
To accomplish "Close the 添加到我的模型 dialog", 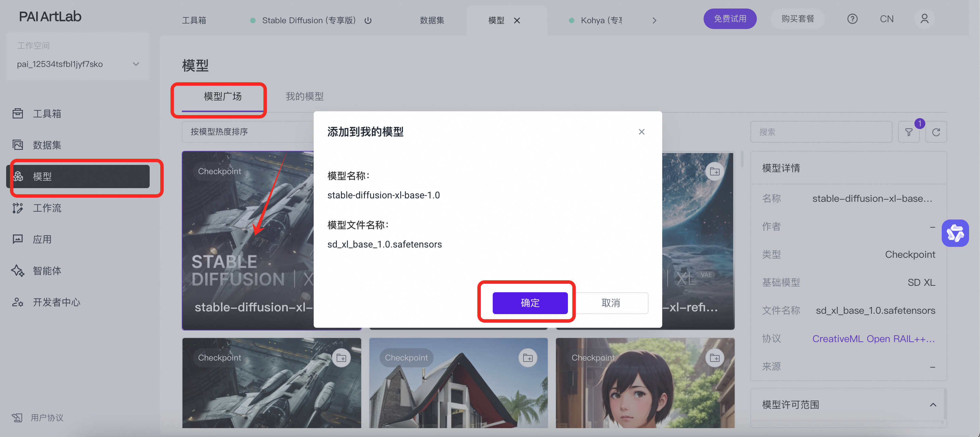I will (x=641, y=132).
